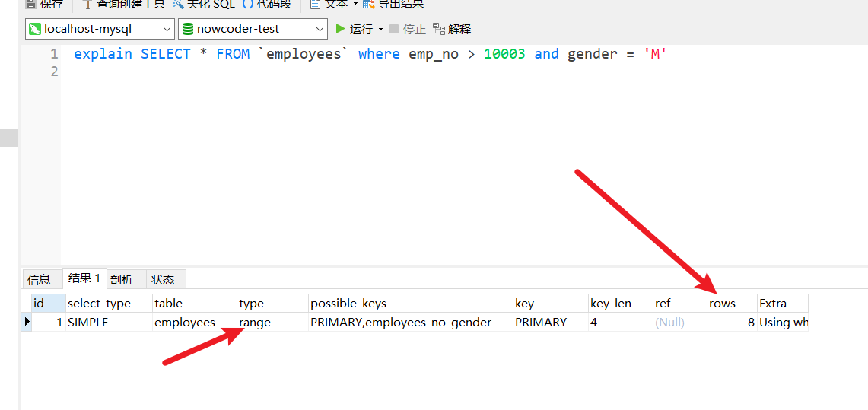Select the SIMPLE cell
Screen dimensions: 868x410
point(109,322)
